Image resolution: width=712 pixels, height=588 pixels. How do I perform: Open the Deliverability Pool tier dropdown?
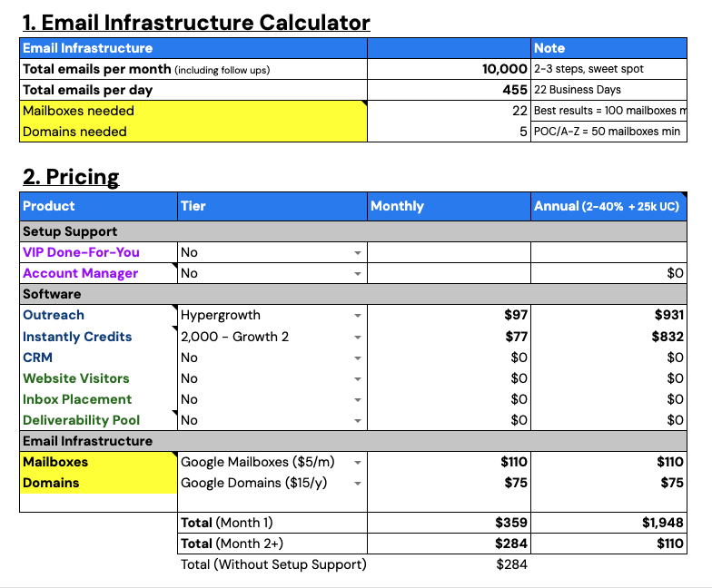coord(358,420)
